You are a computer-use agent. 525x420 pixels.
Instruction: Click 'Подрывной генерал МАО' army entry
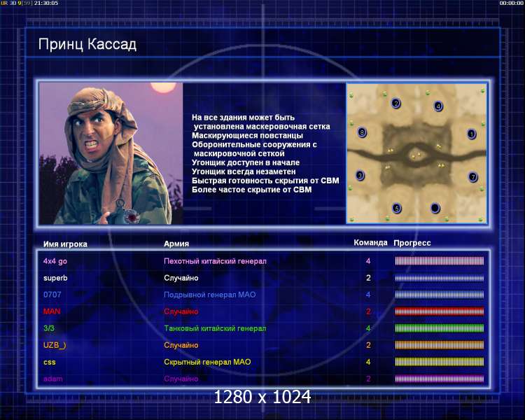209,295
